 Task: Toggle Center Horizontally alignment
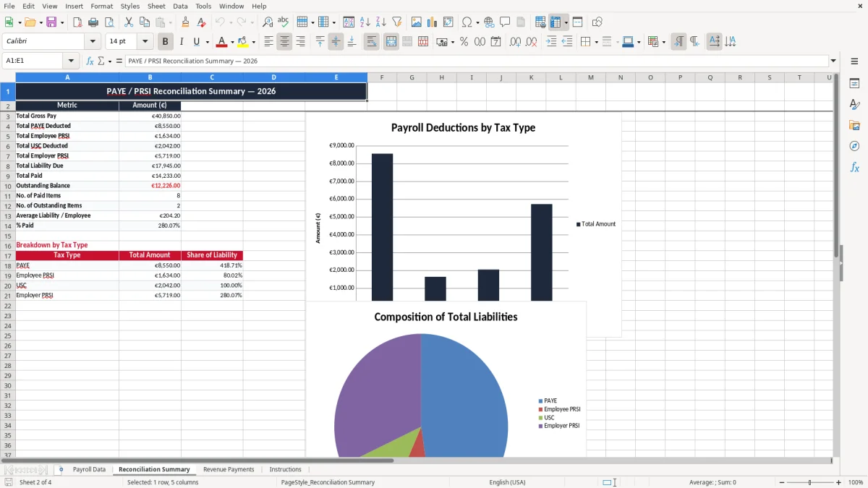click(x=284, y=42)
